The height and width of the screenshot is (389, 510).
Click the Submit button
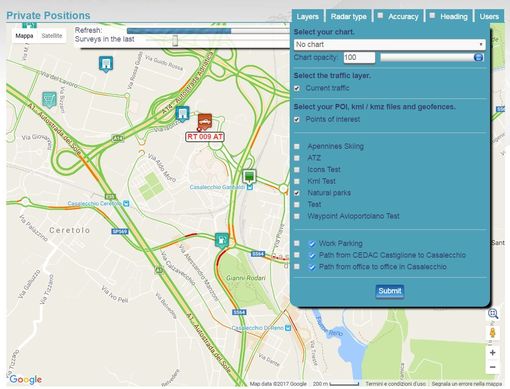click(x=390, y=291)
